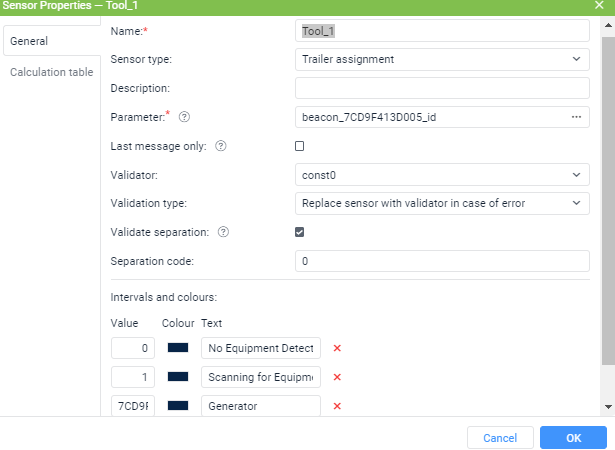The width and height of the screenshot is (615, 450).
Task: Delete the Generator interval row
Action: click(337, 406)
